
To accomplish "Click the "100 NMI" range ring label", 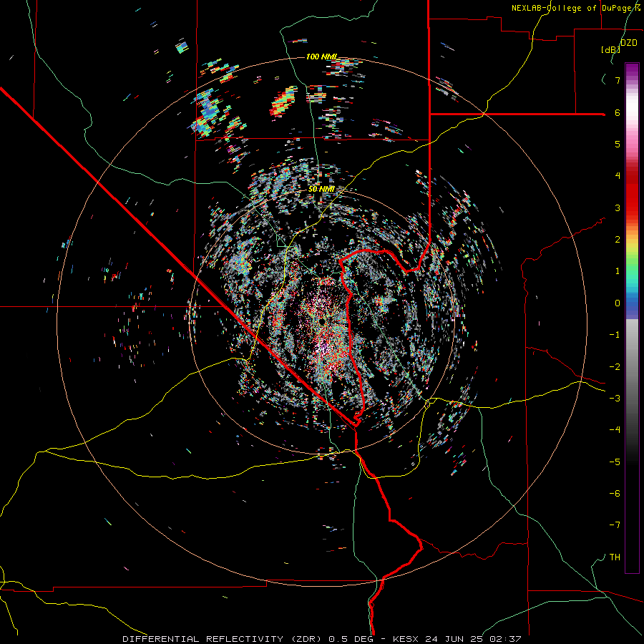I will [321, 57].
